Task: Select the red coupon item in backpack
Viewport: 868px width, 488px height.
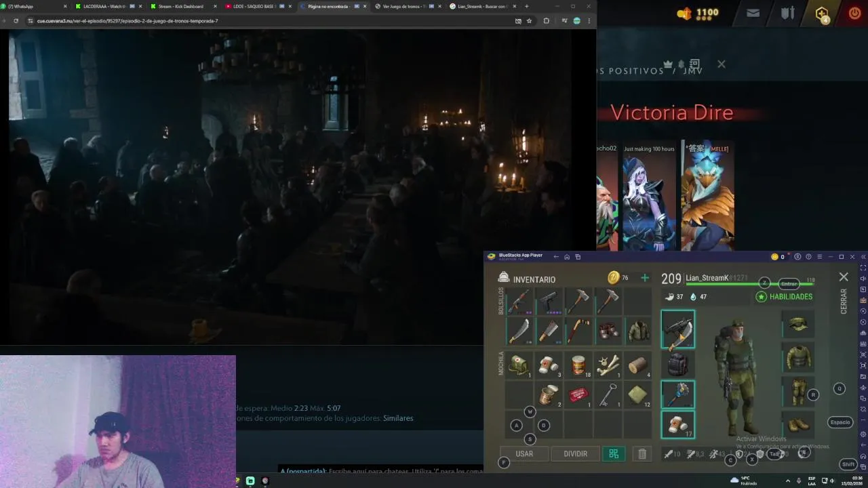Action: click(x=578, y=394)
